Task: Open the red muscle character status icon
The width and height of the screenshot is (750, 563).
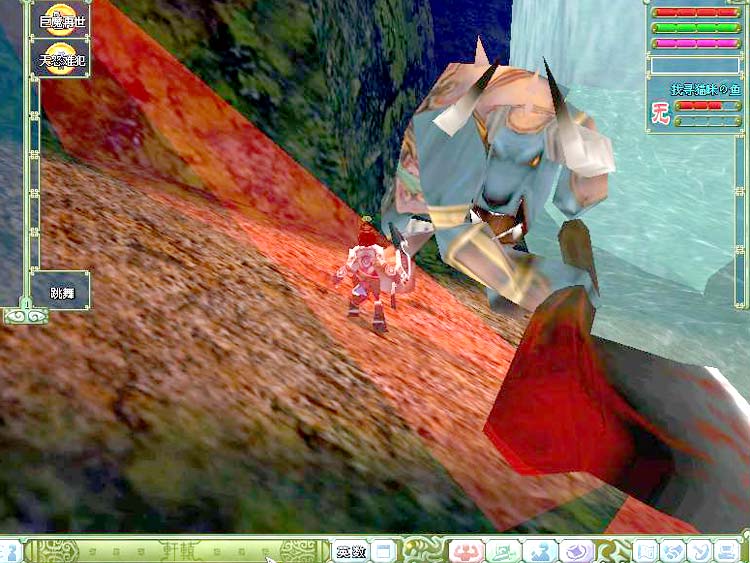Action: 465,551
